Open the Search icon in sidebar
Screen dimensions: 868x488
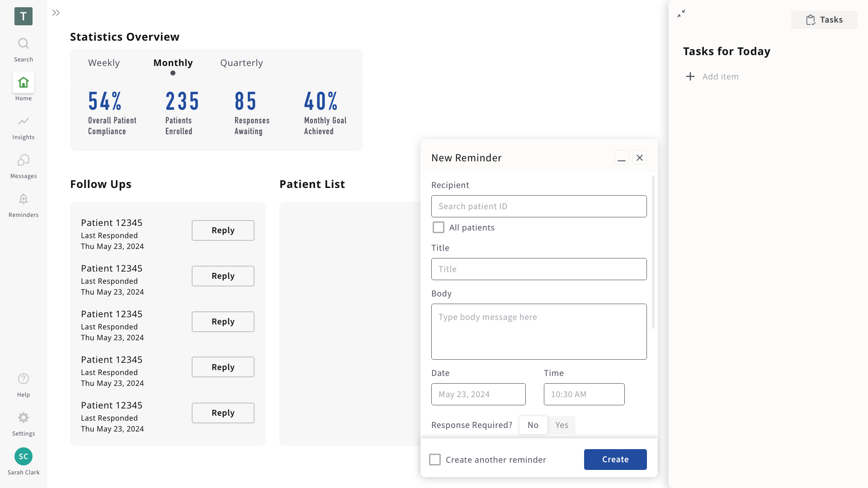pos(24,44)
